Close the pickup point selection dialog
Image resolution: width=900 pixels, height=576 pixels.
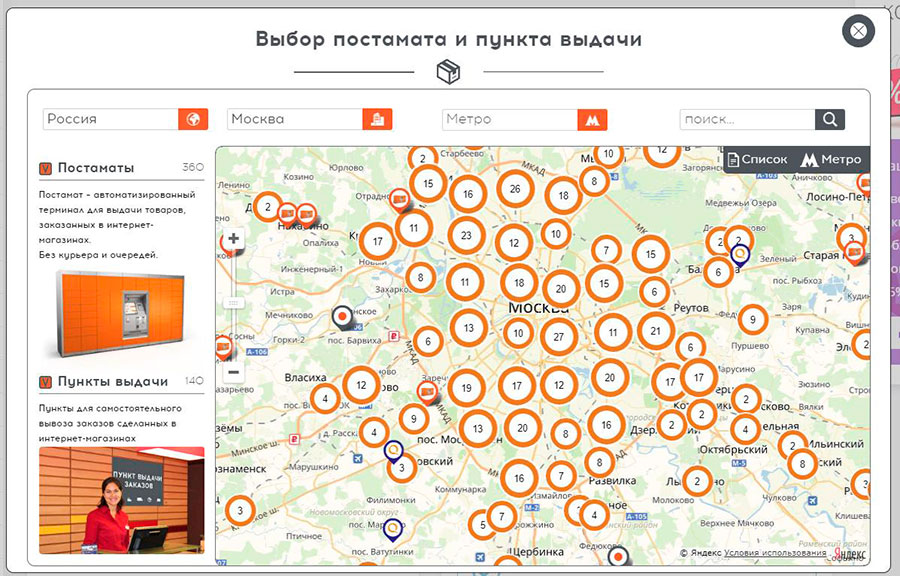click(x=858, y=31)
